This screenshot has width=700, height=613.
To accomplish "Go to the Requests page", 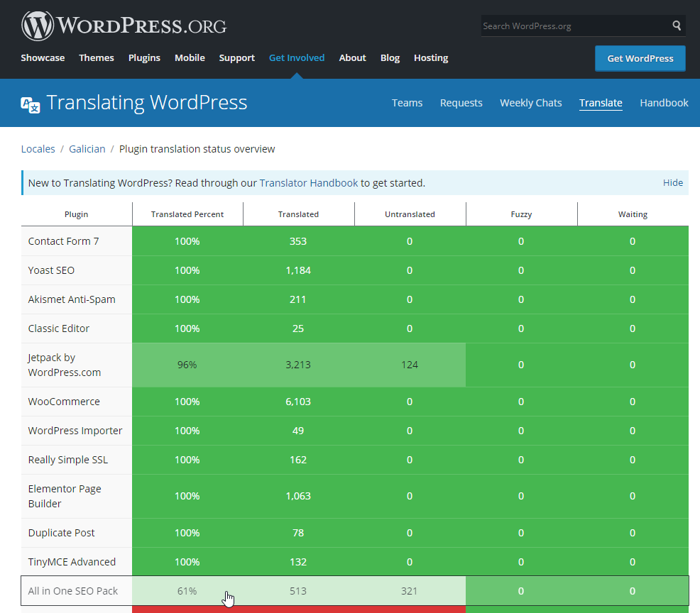I will pos(461,103).
